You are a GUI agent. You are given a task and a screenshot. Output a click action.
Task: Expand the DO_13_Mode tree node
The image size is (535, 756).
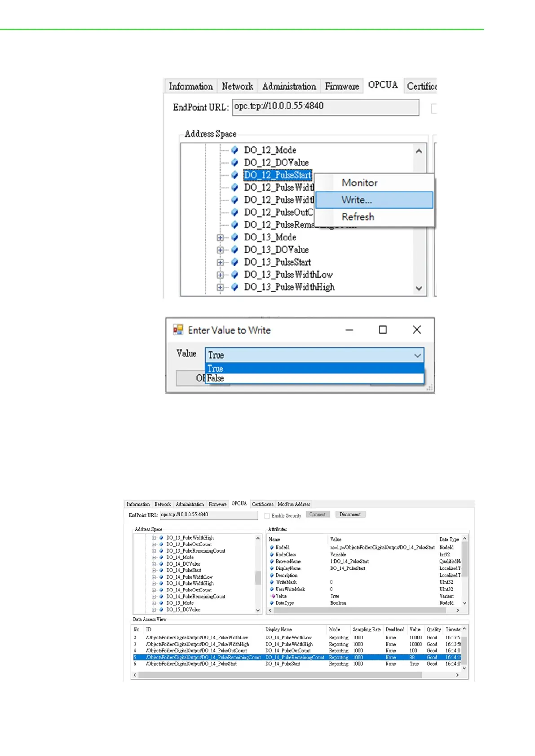coord(220,237)
